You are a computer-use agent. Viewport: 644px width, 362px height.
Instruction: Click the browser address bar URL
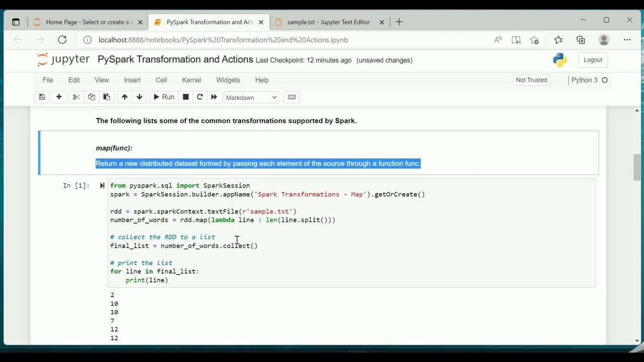(223, 40)
